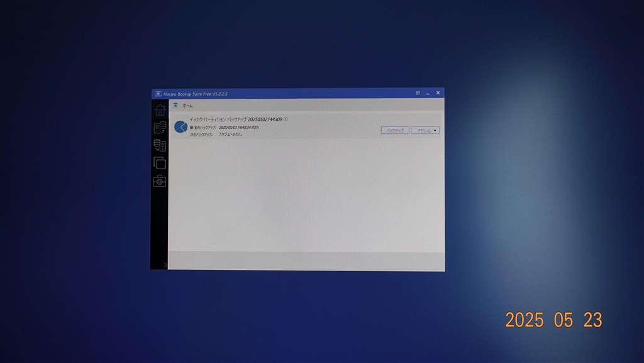Click the ホーム breadcrumb label
Image resolution: width=644 pixels, height=363 pixels.
point(187,106)
